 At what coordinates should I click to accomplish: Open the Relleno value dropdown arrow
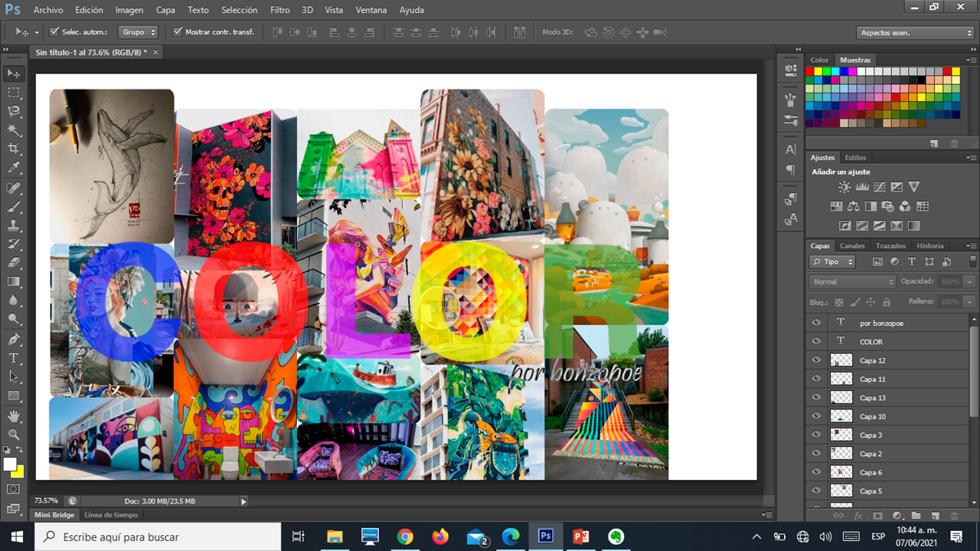coord(970,302)
